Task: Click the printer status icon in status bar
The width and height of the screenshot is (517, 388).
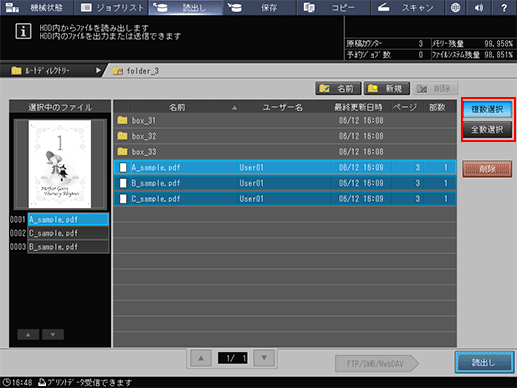Action: (x=42, y=382)
